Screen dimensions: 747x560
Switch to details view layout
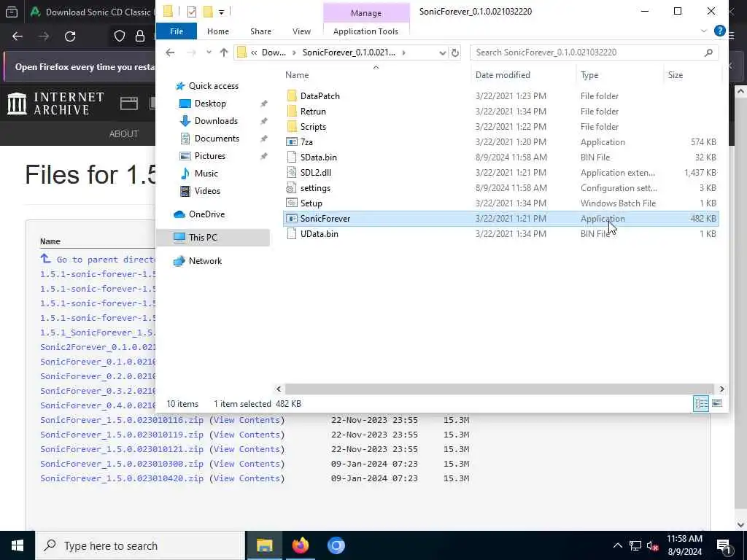click(701, 403)
